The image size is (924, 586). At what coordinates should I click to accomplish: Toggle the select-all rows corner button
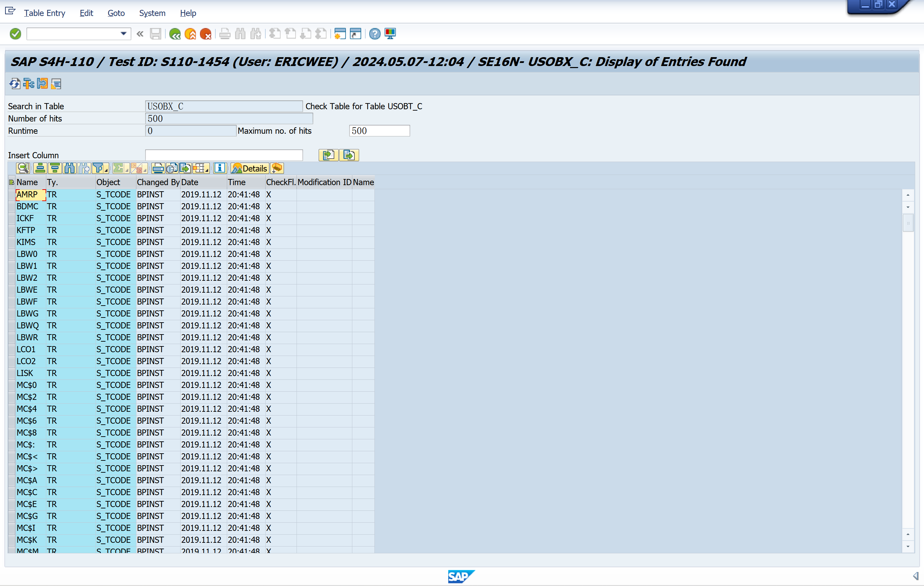click(x=12, y=182)
